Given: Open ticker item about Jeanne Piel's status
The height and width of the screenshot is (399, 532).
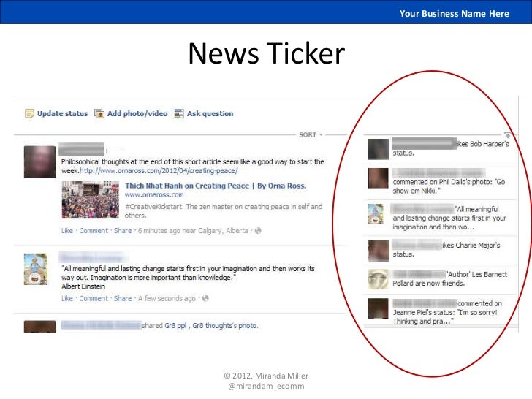Looking at the screenshot, I should point(441,311).
